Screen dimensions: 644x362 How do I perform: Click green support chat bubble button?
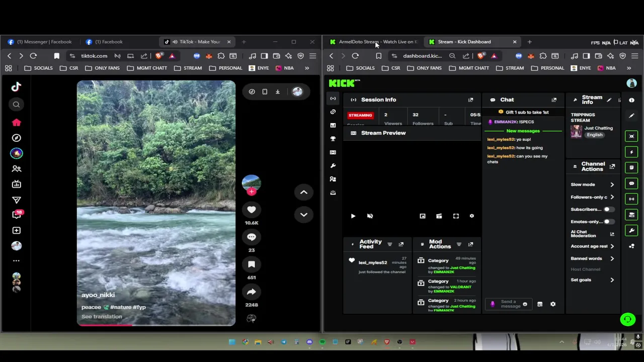(x=627, y=319)
